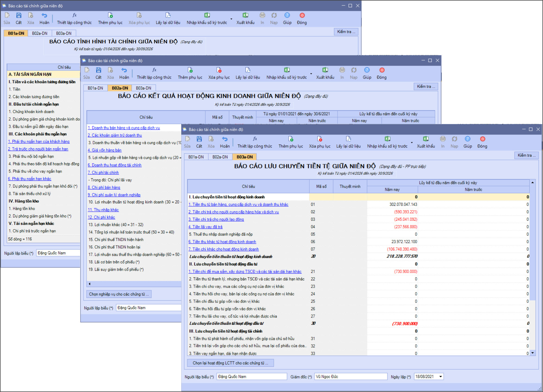Viewport: 543px width, 392px height.
Task: Click Thêm phụ lục icon in front window
Action: (x=291, y=139)
